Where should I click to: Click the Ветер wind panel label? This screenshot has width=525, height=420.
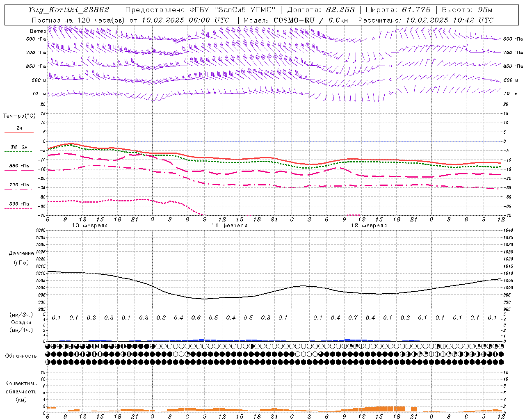coord(38,31)
